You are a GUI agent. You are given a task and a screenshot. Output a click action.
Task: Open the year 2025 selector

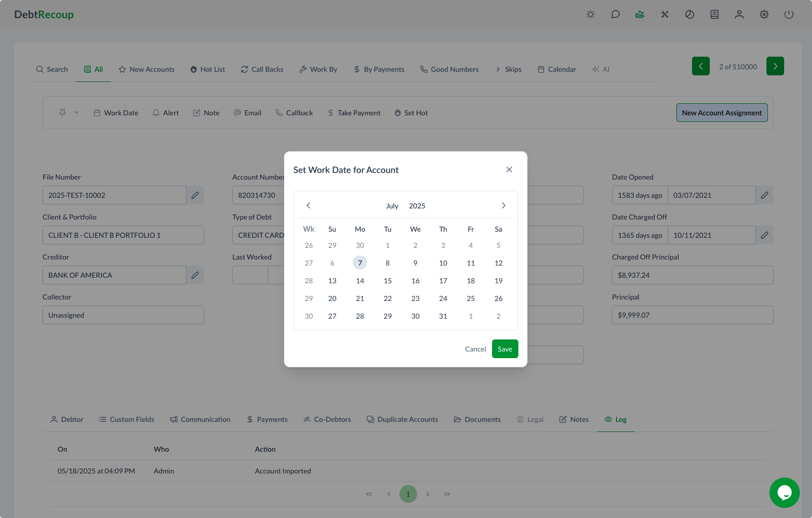pyautogui.click(x=417, y=206)
